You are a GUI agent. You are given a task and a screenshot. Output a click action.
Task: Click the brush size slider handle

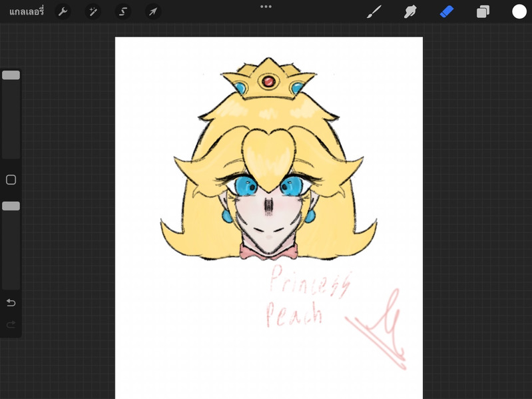tap(11, 75)
